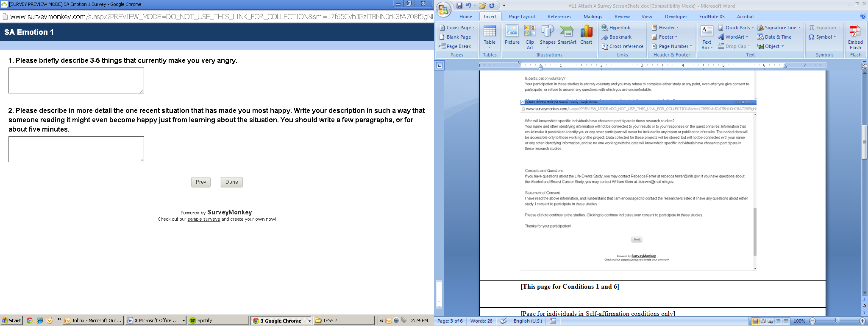Image resolution: width=868 pixels, height=326 pixels.
Task: Open Word Help question mark icon
Action: click(x=863, y=16)
